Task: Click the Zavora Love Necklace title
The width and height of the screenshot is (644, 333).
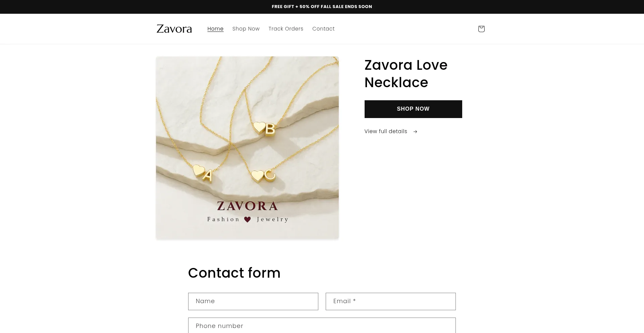Action: tap(406, 74)
